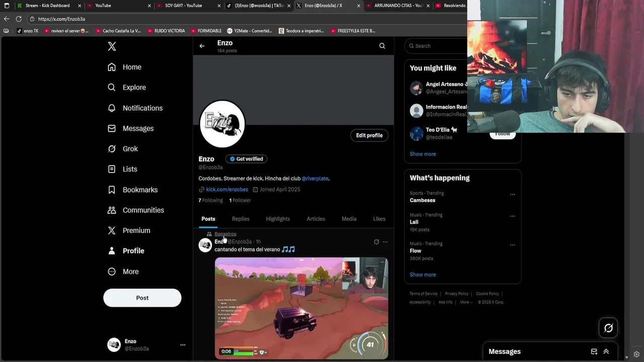The height and width of the screenshot is (362, 644).
Task: Open the footer More menu
Action: pos(465,302)
